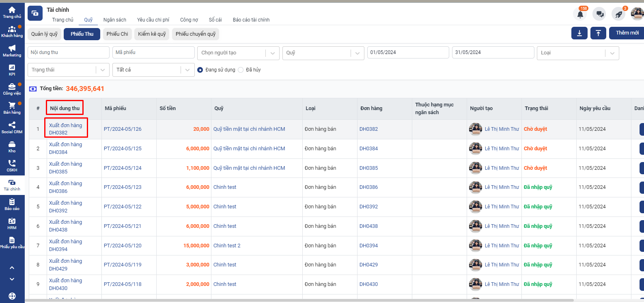644x303 pixels.
Task: Click the rocket icon in header
Action: pos(618,14)
